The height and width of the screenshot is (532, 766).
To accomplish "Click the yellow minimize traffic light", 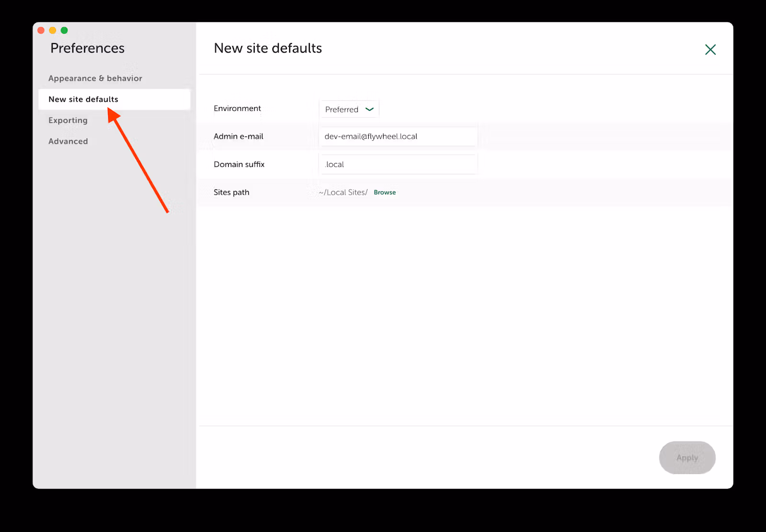I will click(53, 30).
